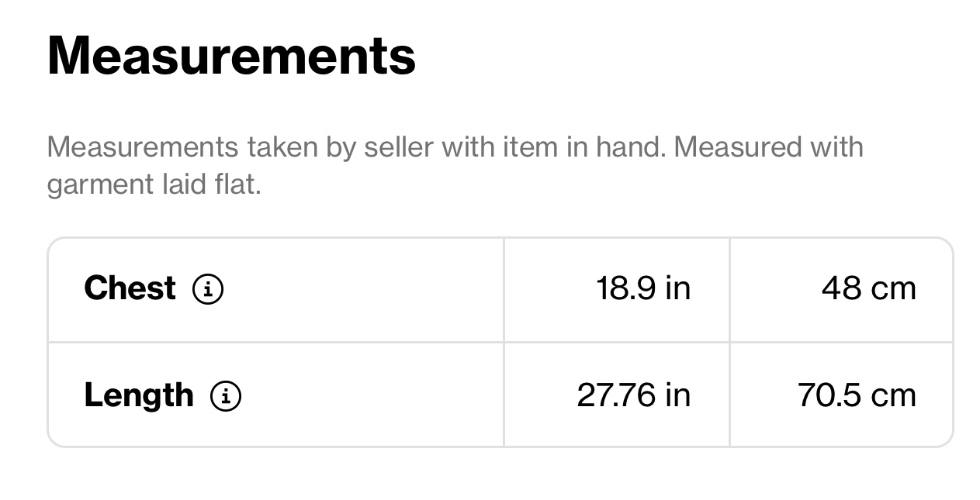Open the Chest measurement info icon
This screenshot has height=500, width=980.
point(207,289)
